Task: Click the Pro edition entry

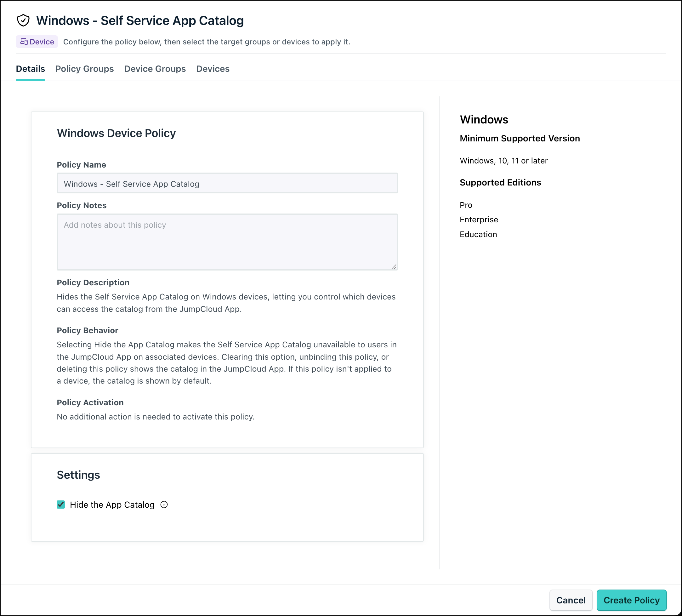Action: [466, 205]
